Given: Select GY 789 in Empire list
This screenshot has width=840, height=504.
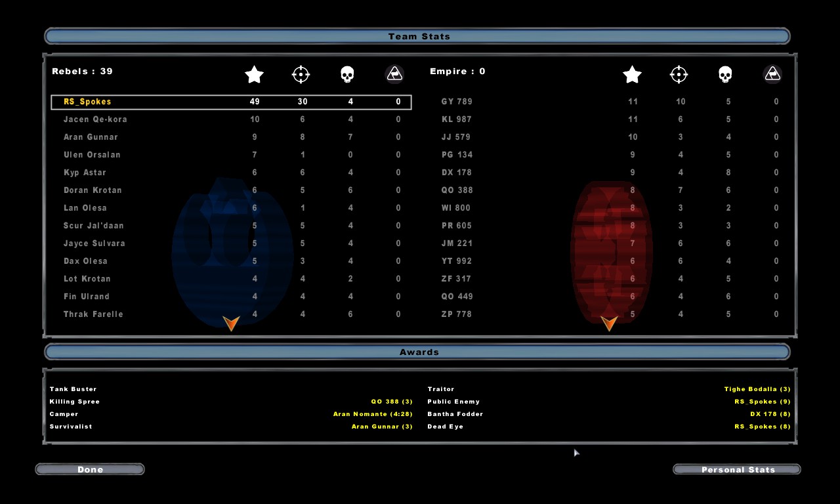Looking at the screenshot, I should tap(457, 102).
